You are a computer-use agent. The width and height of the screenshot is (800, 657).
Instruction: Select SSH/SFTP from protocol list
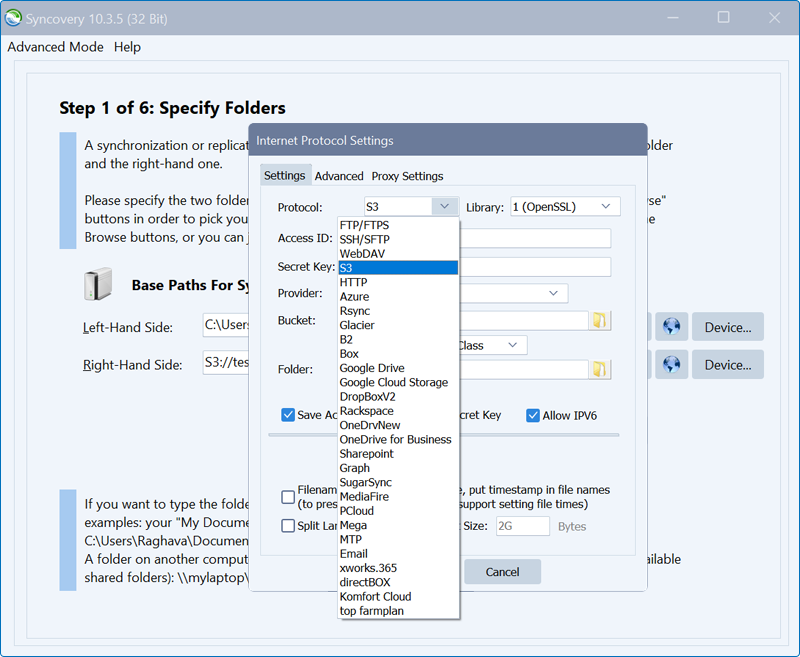[x=398, y=239]
